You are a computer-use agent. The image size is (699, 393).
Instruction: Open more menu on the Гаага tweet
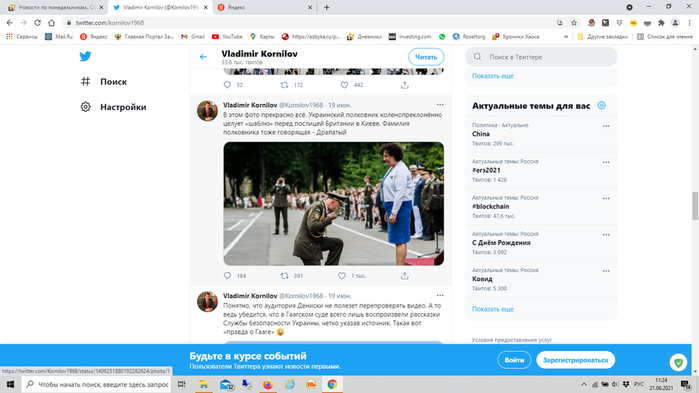[440, 295]
